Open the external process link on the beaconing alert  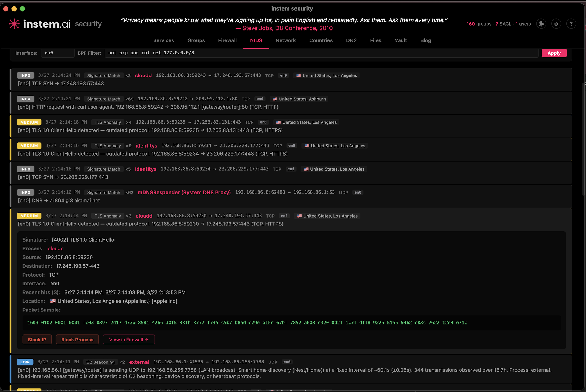click(x=139, y=362)
